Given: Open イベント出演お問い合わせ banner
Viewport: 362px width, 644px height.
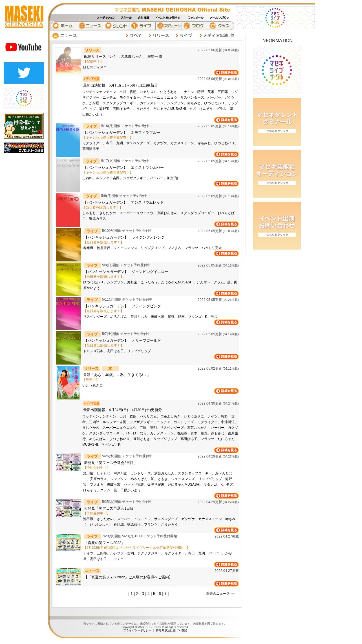Looking at the screenshot, I should [277, 226].
